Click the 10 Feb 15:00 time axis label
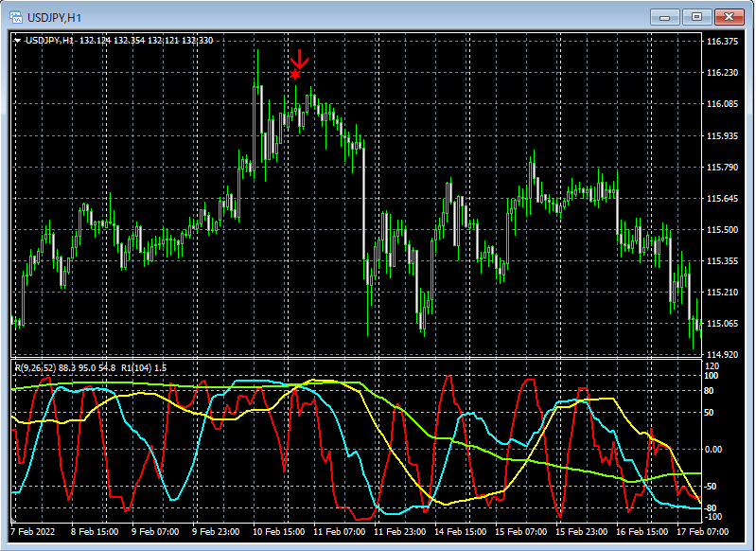This screenshot has height=551, width=756. point(279,532)
